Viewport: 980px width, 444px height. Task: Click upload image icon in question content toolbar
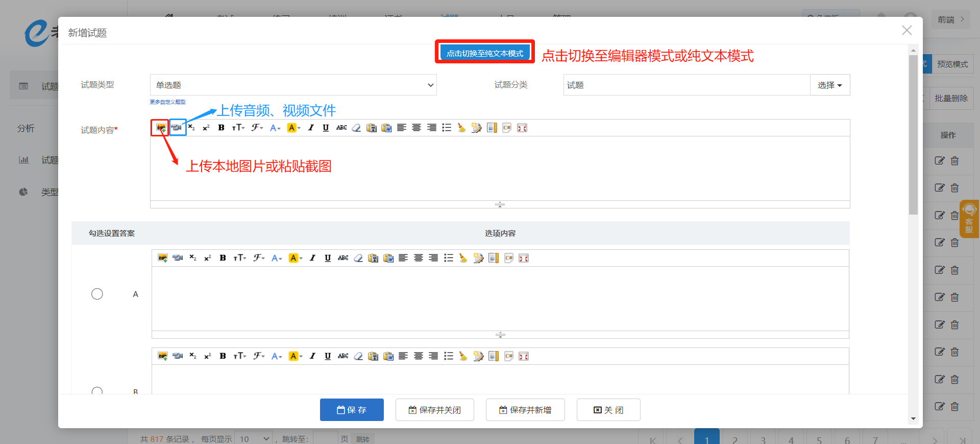tap(161, 128)
